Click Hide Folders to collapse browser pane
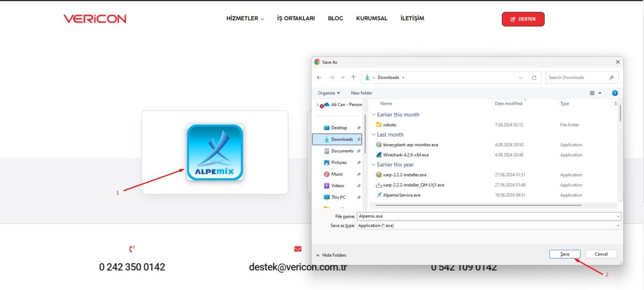 [x=331, y=255]
